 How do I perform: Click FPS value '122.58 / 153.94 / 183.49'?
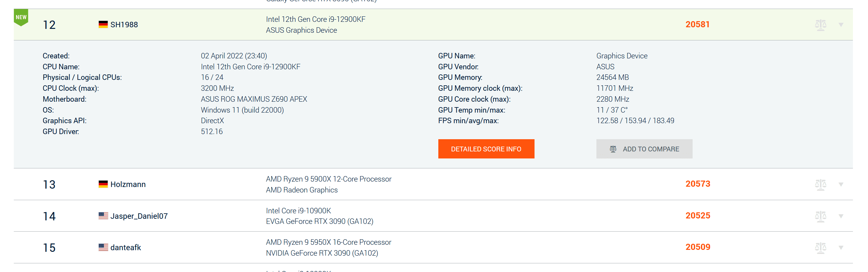(x=635, y=121)
